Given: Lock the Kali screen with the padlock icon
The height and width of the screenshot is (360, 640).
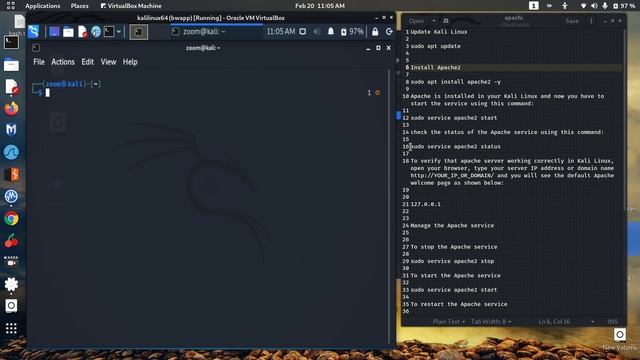Looking at the screenshot, I should [x=375, y=31].
